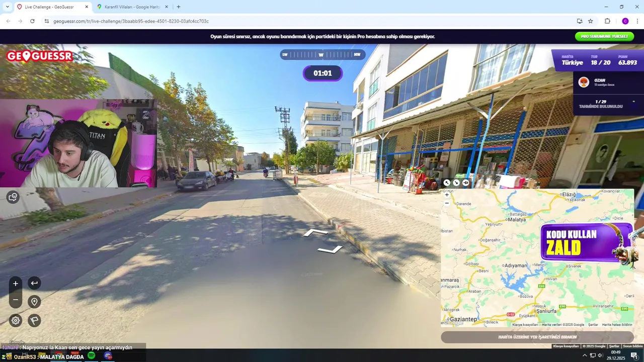
Task: Click the Gaziantep label on map
Action: pos(463,319)
